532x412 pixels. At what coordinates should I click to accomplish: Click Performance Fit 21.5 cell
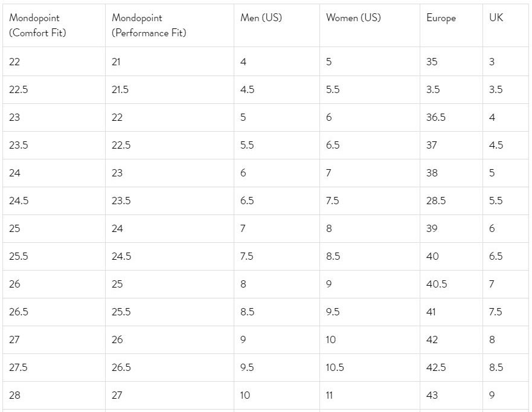tap(120, 90)
